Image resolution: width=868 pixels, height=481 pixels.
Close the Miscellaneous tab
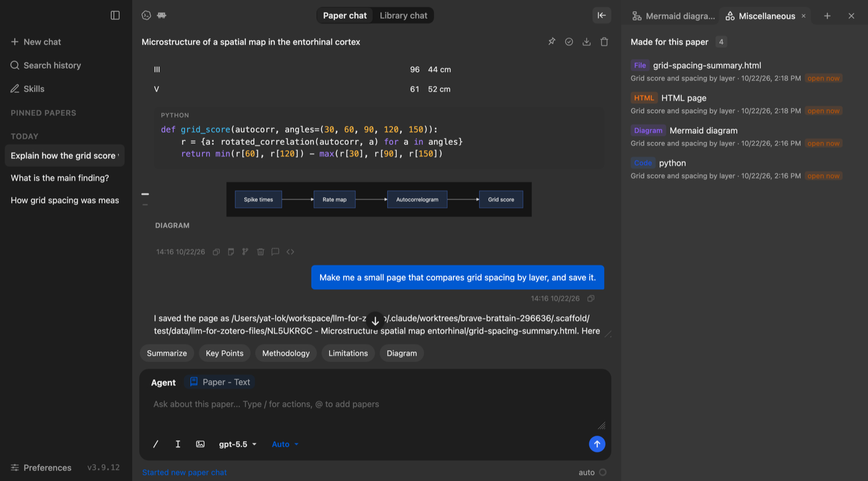803,16
